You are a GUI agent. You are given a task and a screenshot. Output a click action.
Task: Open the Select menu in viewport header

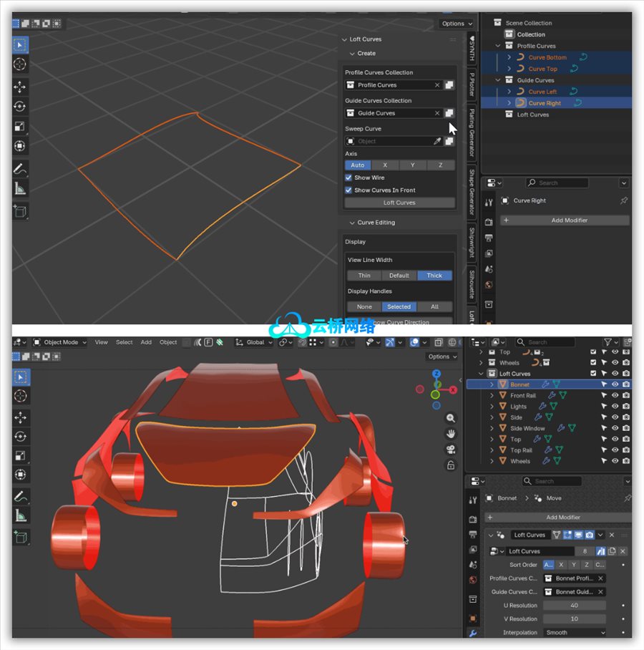[x=124, y=342]
